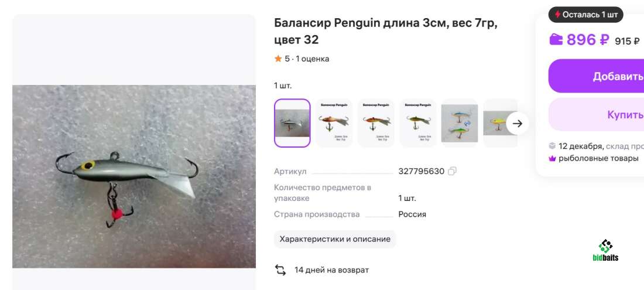This screenshot has height=290, width=644.
Task: Click the orange star rating icon
Action: 278,59
